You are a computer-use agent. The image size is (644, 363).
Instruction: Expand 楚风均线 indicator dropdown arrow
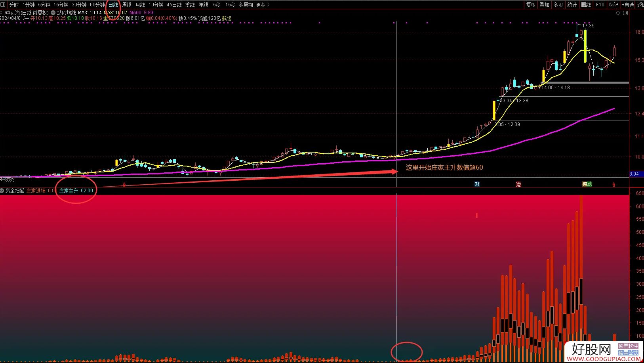click(53, 13)
